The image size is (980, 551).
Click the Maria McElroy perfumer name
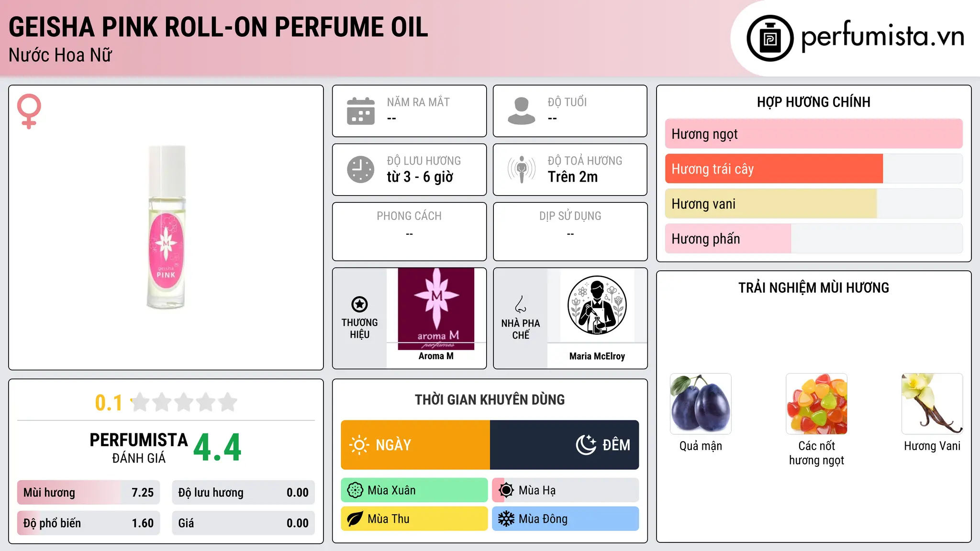(597, 356)
